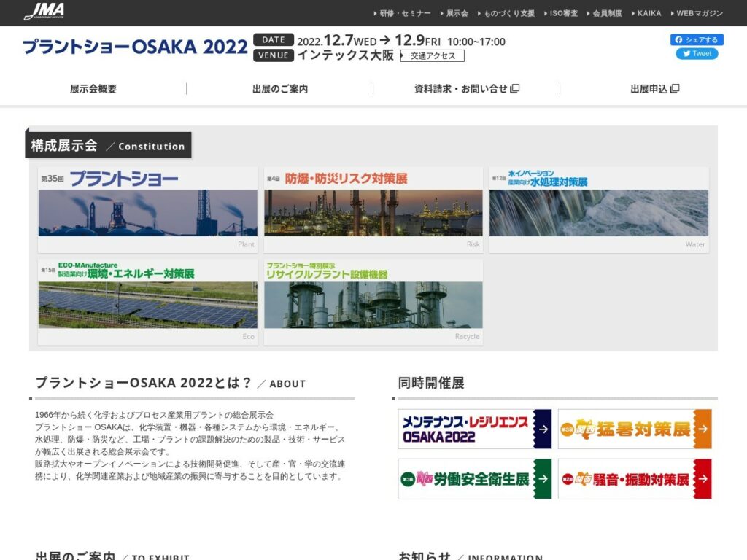
Task: Open 防爆・防災リスク対策展 exhibition card
Action: (x=373, y=209)
